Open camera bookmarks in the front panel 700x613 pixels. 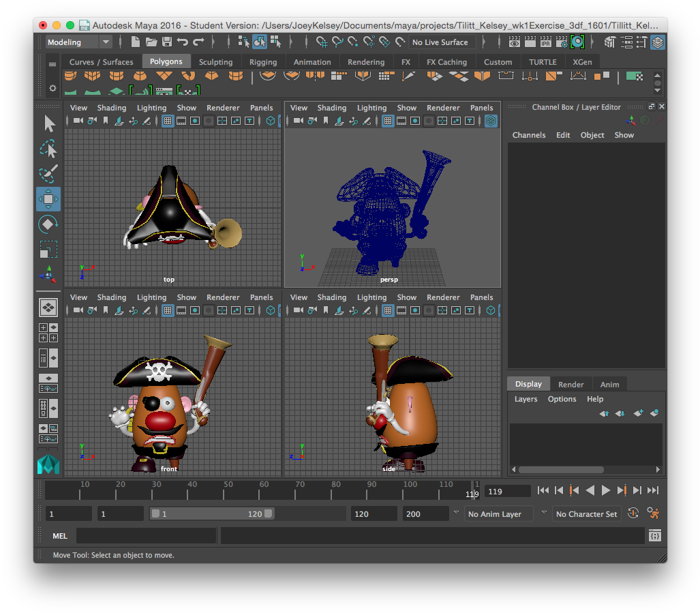pyautogui.click(x=106, y=310)
